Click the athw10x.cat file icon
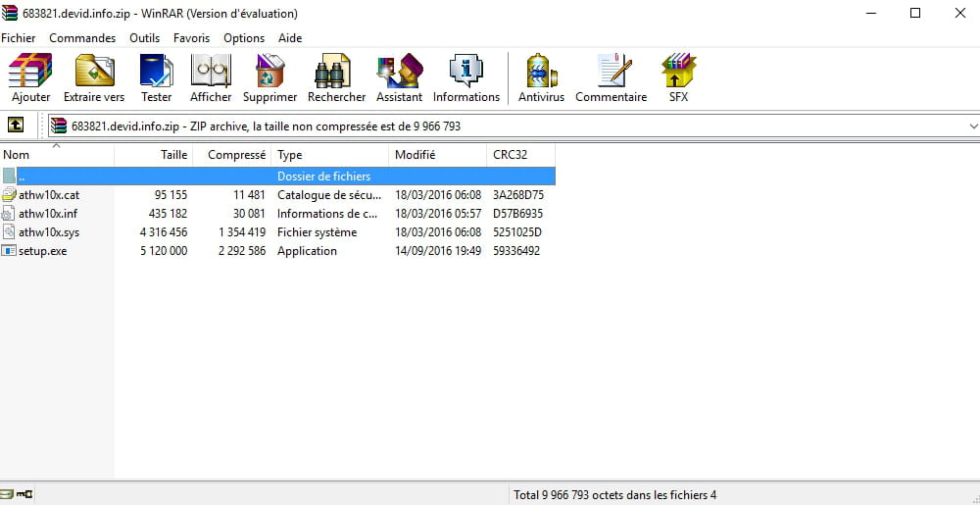Image resolution: width=980 pixels, height=505 pixels. click(9, 194)
